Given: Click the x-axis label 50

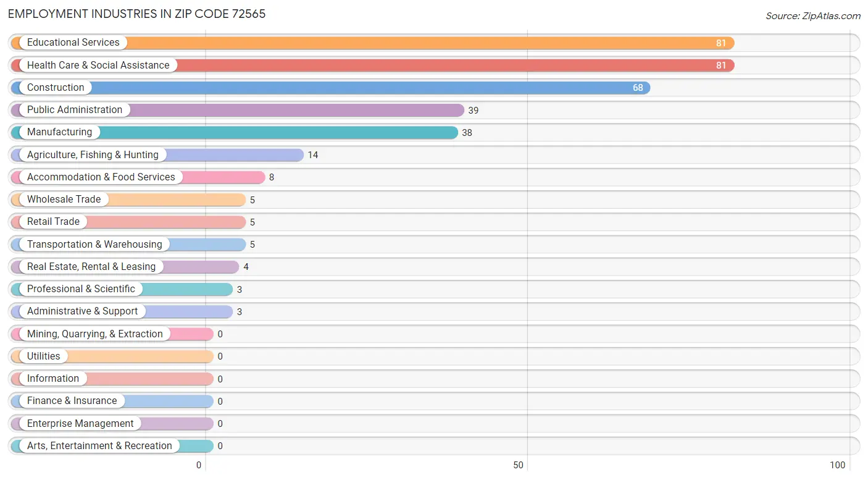Looking at the screenshot, I should point(519,465).
